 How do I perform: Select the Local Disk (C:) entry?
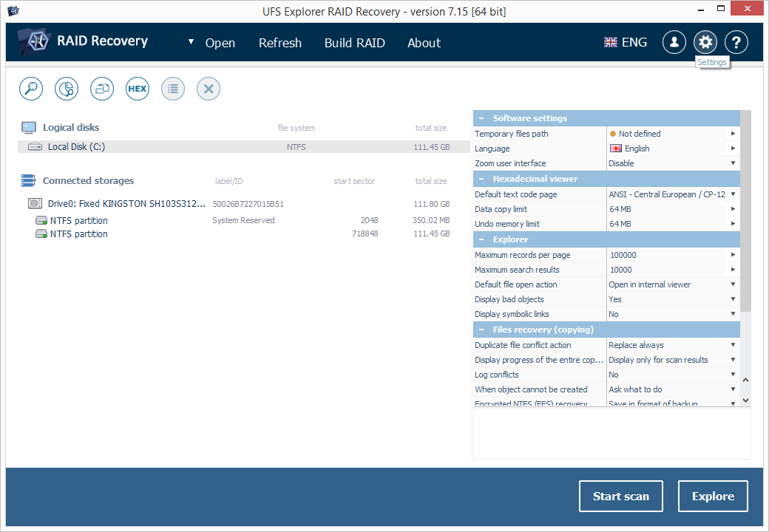(x=76, y=147)
